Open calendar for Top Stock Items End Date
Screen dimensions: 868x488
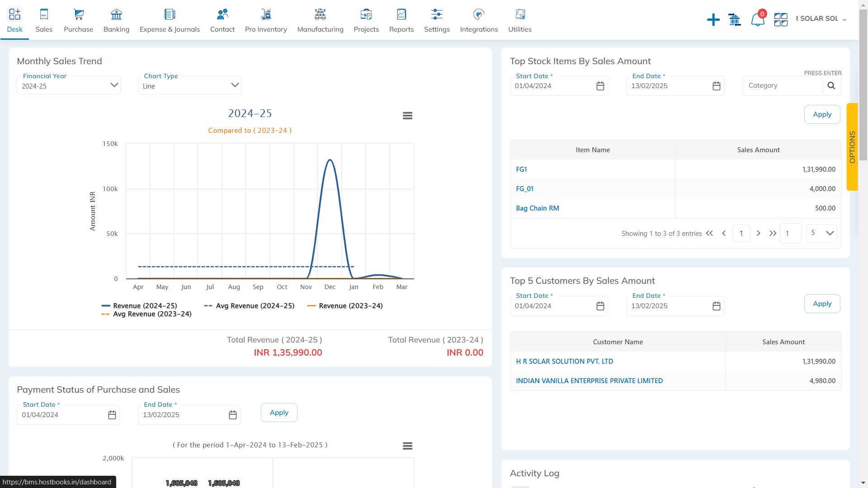[716, 86]
